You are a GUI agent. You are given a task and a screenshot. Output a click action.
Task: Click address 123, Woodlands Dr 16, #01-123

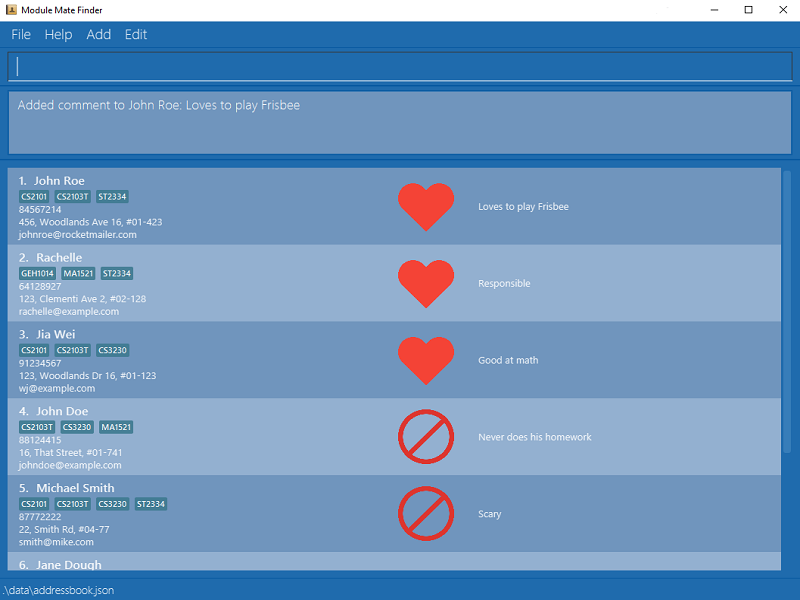tap(87, 376)
